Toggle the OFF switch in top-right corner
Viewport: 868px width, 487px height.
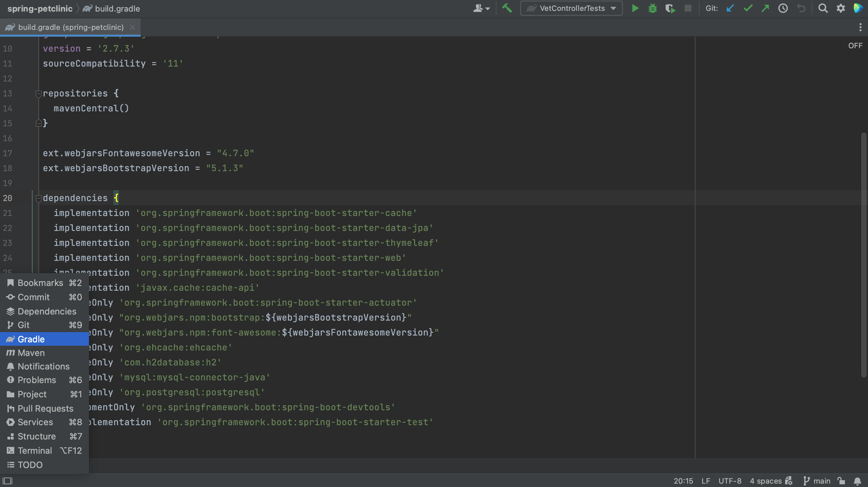click(x=855, y=45)
